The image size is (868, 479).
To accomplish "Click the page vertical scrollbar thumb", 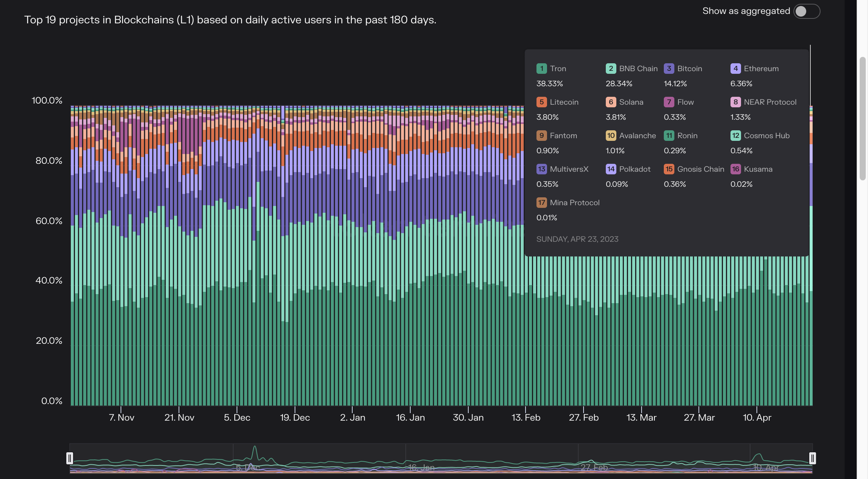I will 862,119.
